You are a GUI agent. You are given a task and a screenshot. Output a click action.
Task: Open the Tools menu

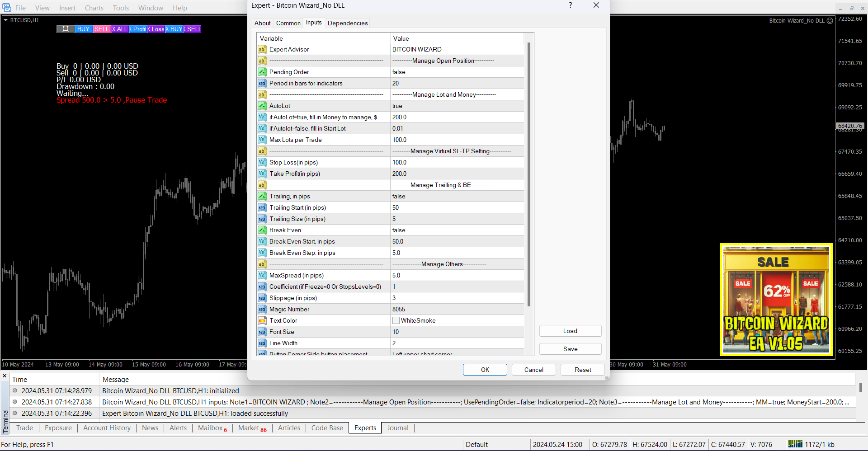pyautogui.click(x=121, y=8)
